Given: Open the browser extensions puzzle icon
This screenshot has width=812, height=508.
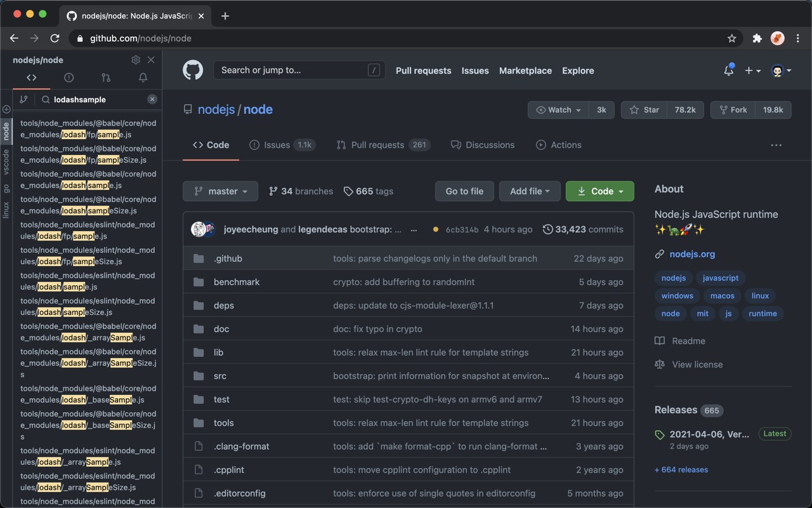Looking at the screenshot, I should [x=757, y=38].
